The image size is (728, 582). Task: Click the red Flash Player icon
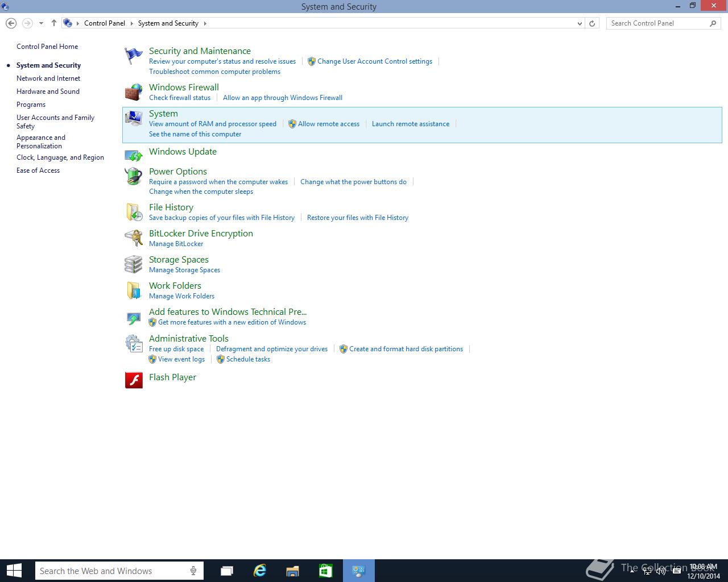tap(134, 380)
